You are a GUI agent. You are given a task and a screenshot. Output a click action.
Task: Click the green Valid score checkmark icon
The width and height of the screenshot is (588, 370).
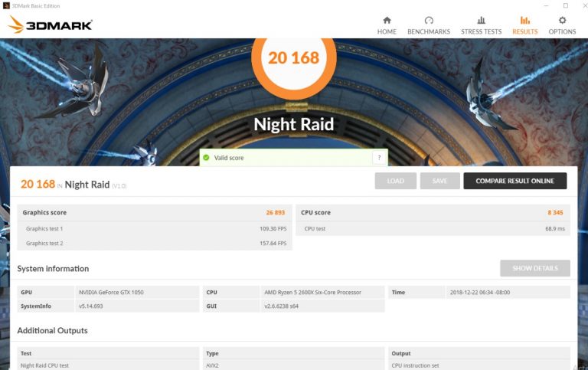205,158
